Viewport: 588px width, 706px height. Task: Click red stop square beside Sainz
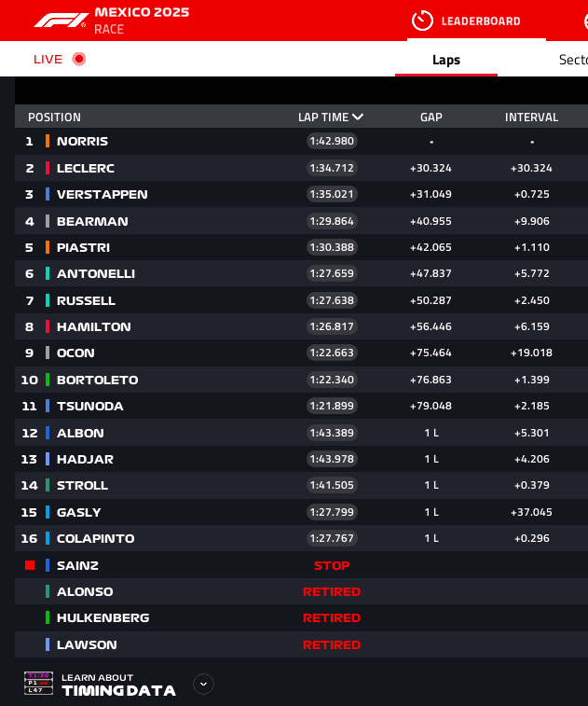pos(30,565)
